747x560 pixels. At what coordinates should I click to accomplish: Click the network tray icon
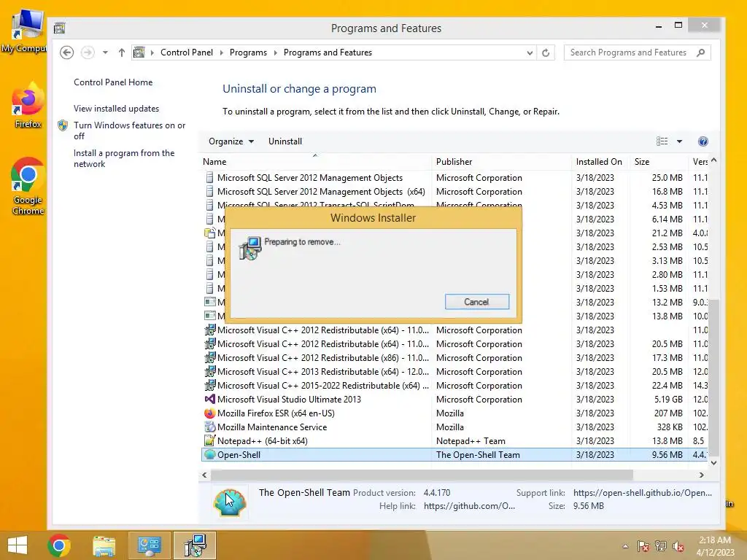pos(661,546)
